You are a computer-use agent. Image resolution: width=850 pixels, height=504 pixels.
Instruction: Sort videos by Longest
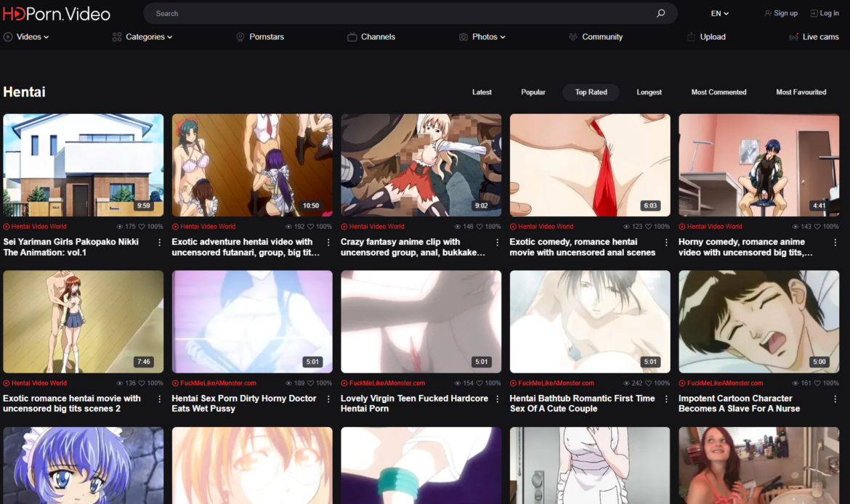coord(649,92)
